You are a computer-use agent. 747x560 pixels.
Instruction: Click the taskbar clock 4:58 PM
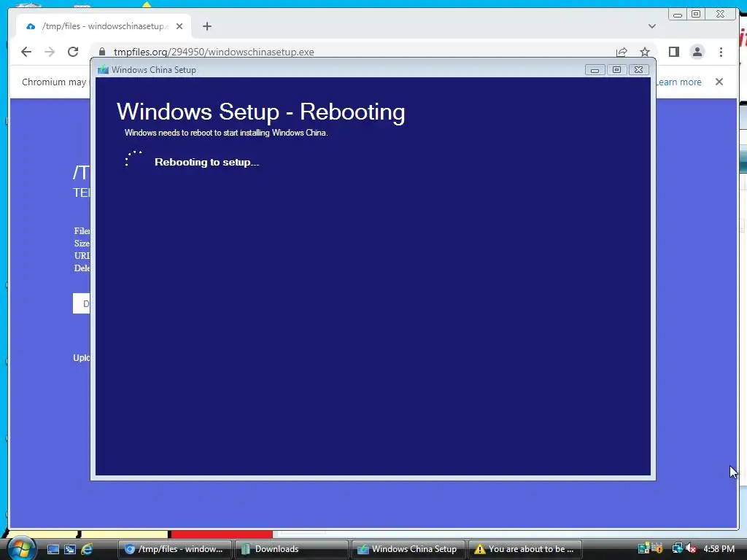click(719, 549)
